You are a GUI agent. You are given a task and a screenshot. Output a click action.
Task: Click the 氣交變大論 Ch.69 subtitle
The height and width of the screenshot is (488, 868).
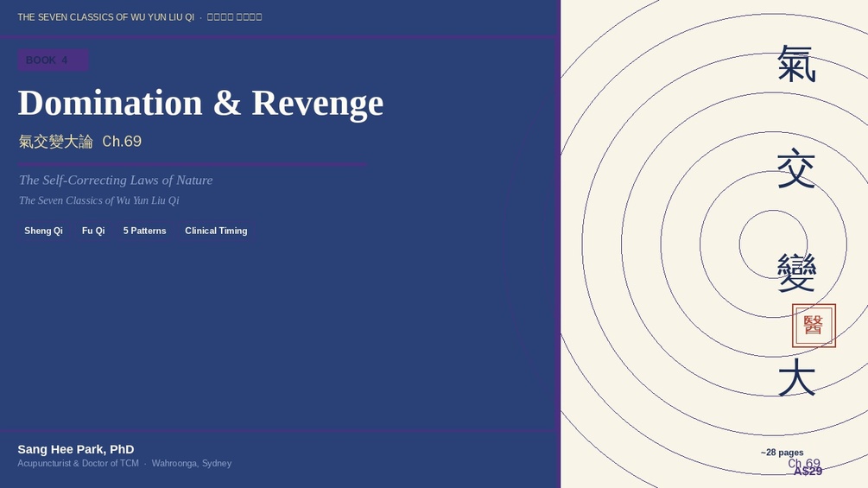79,142
